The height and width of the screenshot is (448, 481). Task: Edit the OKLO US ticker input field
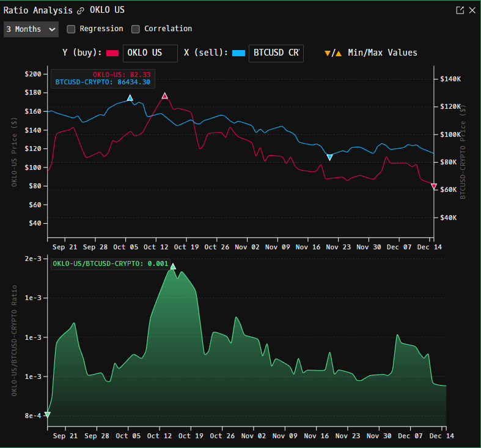pyautogui.click(x=150, y=53)
